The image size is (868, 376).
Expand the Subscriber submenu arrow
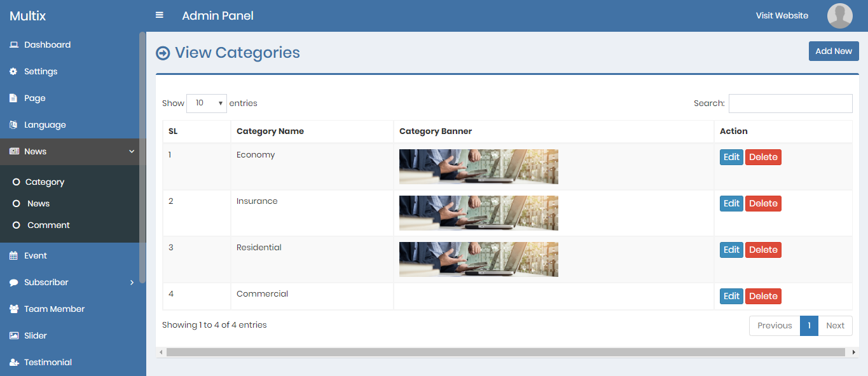pyautogui.click(x=132, y=283)
